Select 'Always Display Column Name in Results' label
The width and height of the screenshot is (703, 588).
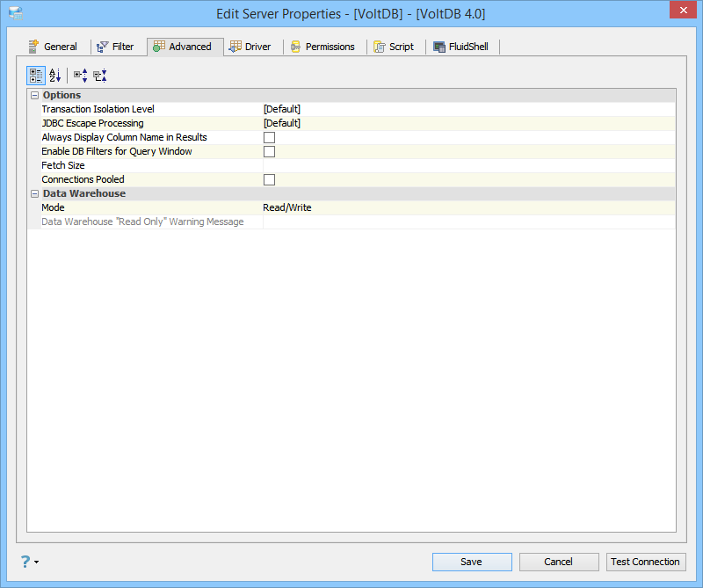click(x=124, y=137)
